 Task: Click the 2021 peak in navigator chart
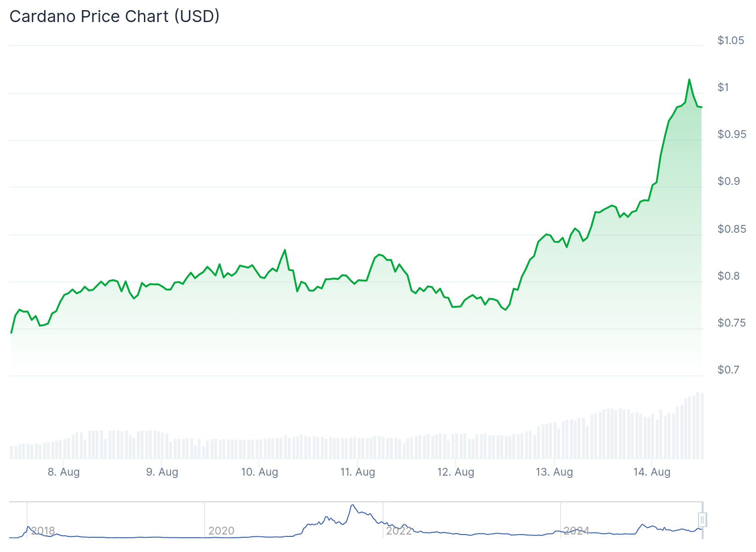pos(353,506)
